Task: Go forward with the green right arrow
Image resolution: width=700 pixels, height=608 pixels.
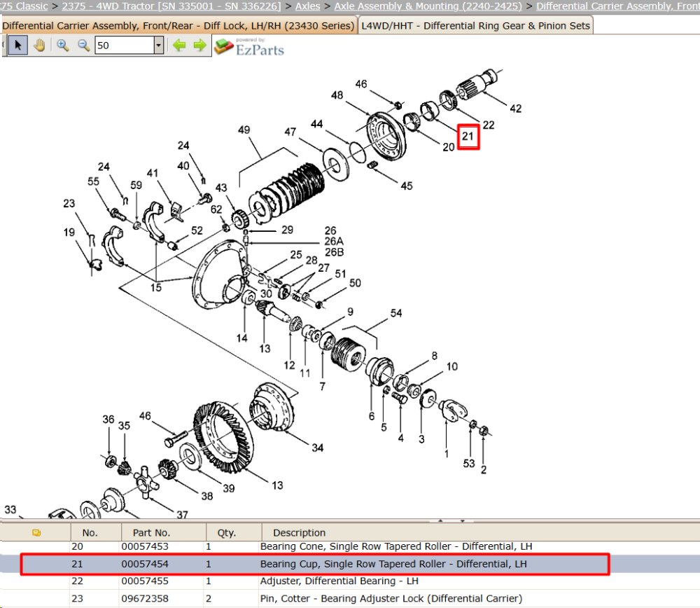Action: [199, 45]
